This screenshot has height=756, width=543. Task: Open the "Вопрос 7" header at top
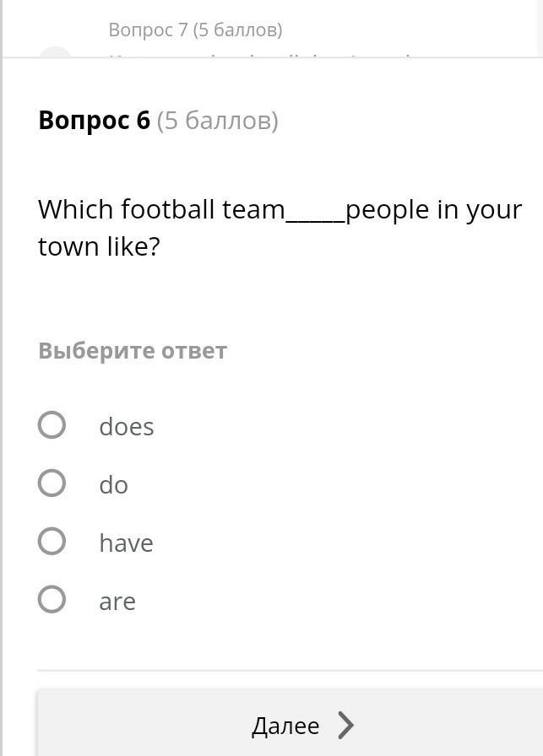click(x=195, y=30)
